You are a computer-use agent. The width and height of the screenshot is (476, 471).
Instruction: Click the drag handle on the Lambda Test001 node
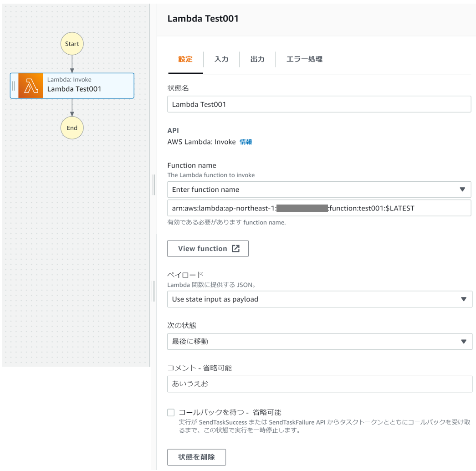coord(15,86)
